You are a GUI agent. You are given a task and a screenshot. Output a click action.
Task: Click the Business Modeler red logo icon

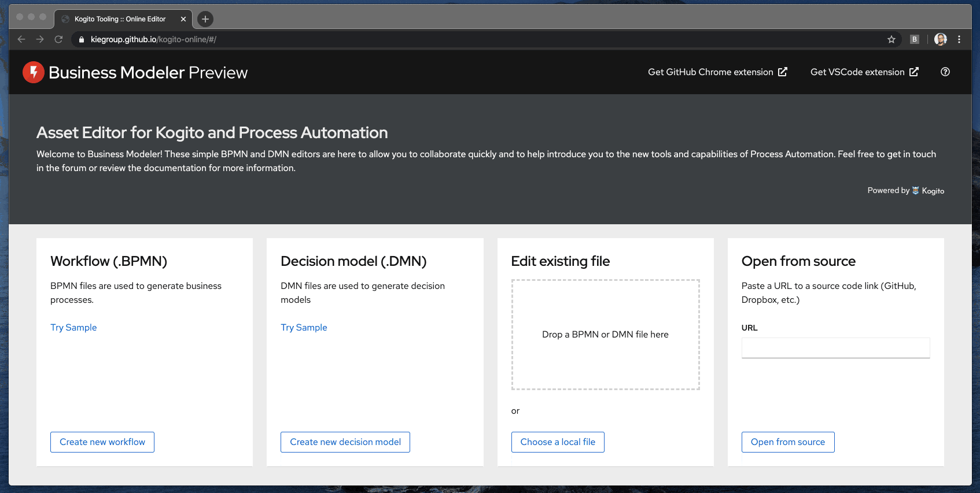[34, 72]
